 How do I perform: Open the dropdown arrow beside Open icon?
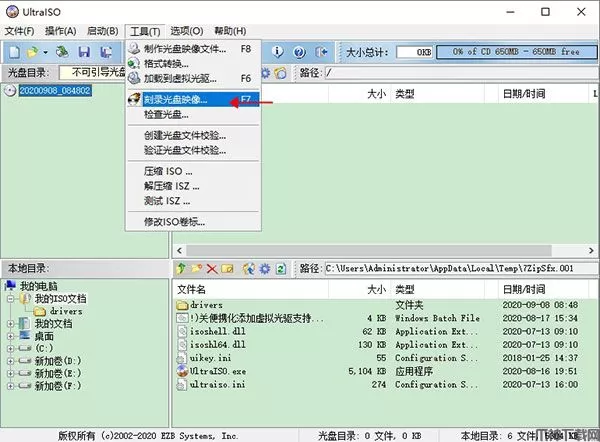(x=45, y=52)
